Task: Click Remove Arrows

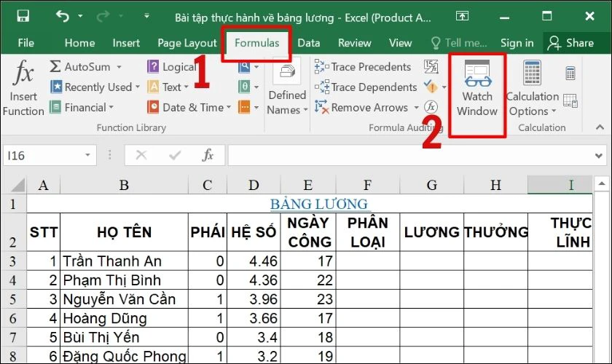Action: pyautogui.click(x=361, y=107)
